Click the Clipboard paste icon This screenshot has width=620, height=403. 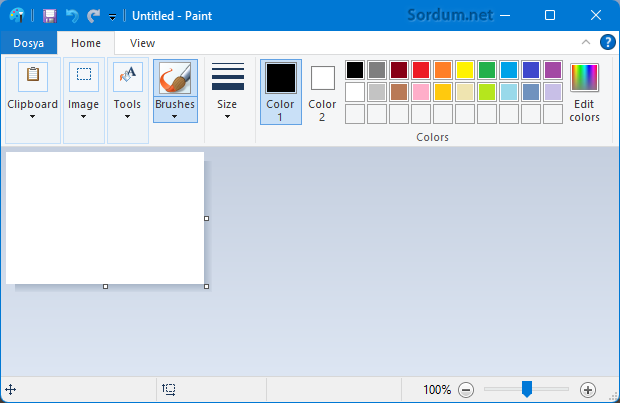tap(33, 76)
